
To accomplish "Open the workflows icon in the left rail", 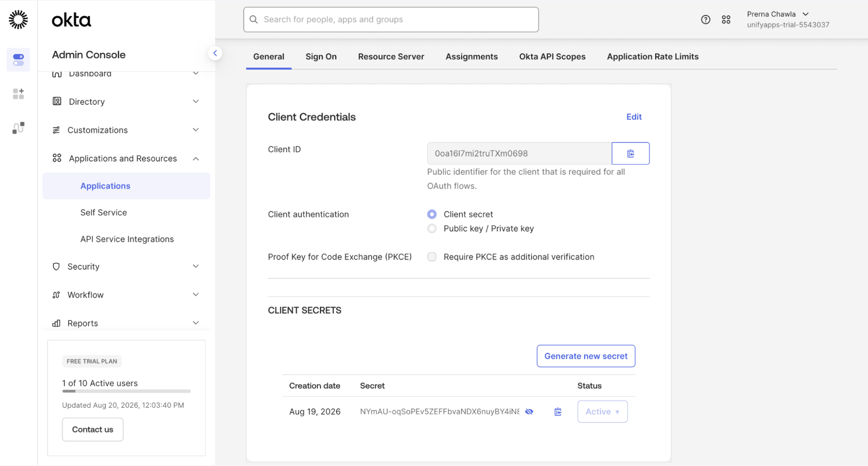I will click(x=19, y=128).
